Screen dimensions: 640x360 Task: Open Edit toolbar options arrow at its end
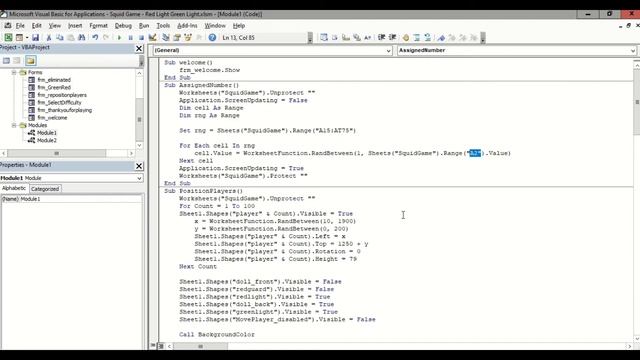483,38
